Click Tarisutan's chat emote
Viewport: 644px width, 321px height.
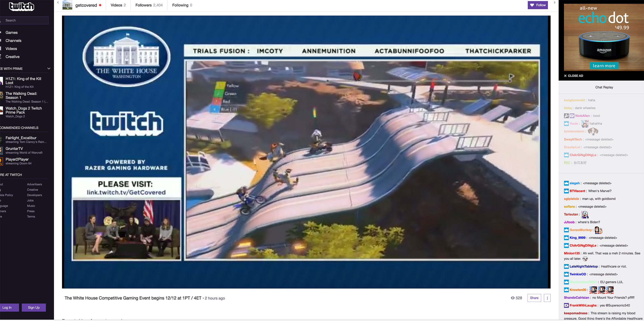[x=585, y=215]
